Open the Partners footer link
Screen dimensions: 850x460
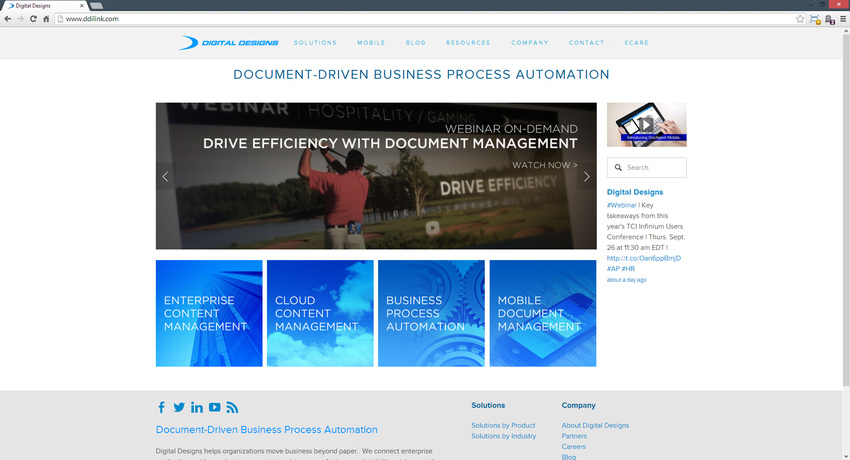pyautogui.click(x=574, y=436)
